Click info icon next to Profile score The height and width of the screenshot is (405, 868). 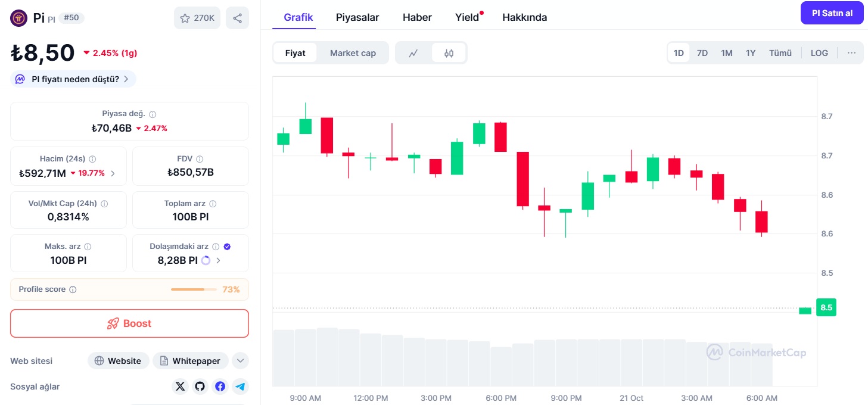73,289
